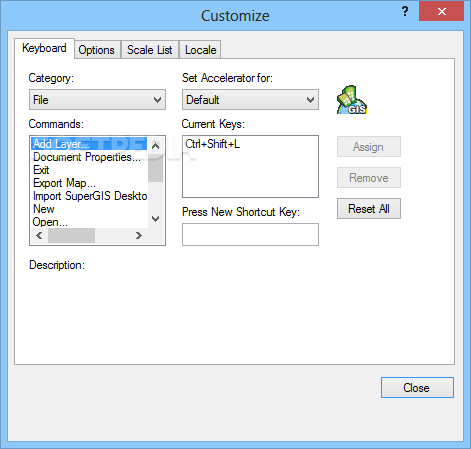Click the commands list scroll down arrow

pos(155,219)
